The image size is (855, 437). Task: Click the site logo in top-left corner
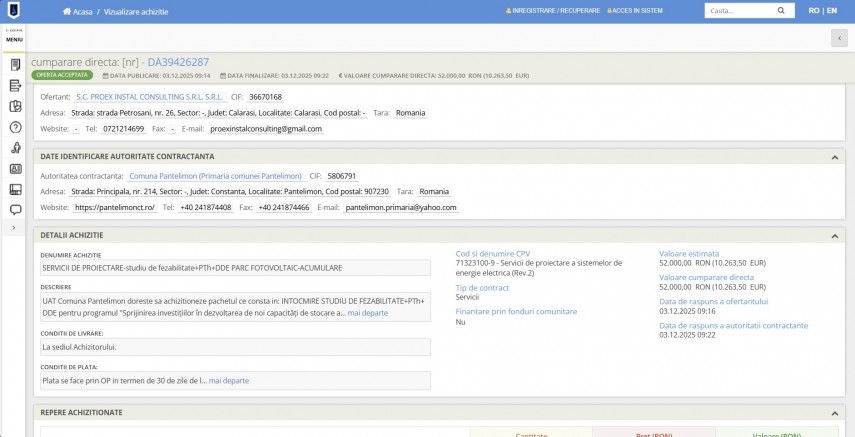tap(14, 11)
